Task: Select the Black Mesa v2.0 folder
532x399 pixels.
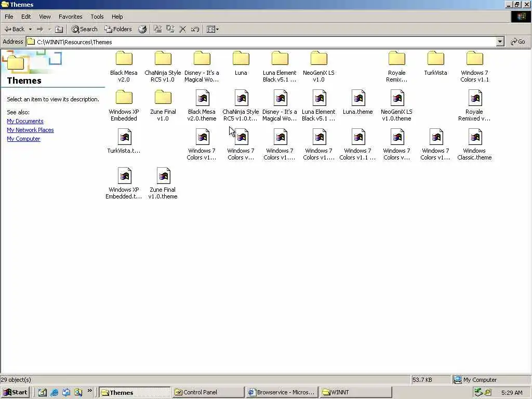Action: (x=124, y=66)
